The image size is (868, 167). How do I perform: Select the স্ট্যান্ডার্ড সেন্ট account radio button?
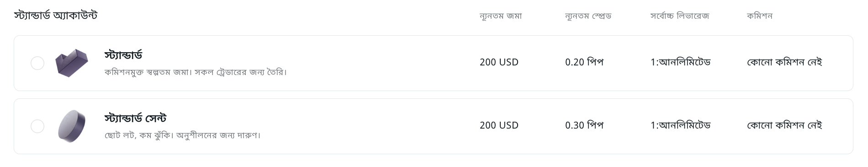(x=37, y=126)
